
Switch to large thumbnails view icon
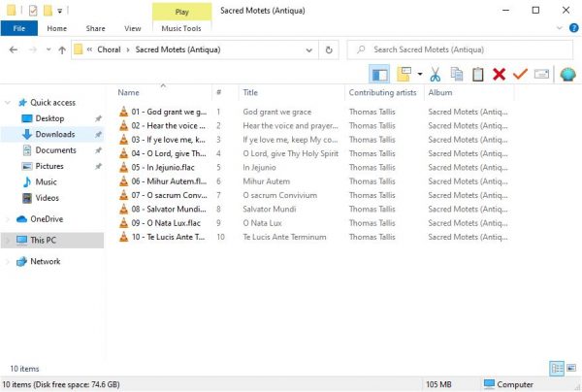click(x=571, y=368)
